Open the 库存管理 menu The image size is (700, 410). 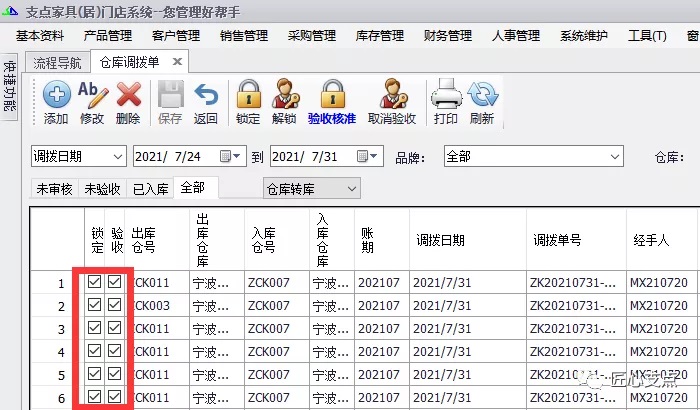click(x=379, y=36)
